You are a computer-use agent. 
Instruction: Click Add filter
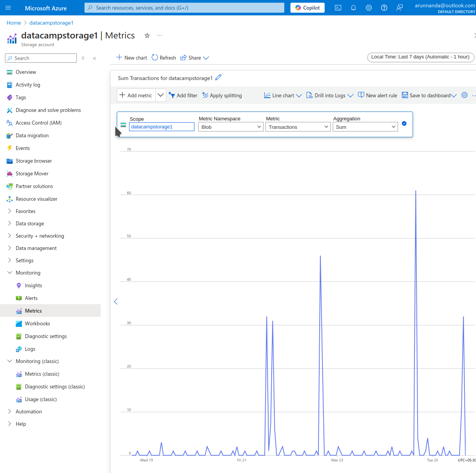click(x=183, y=95)
